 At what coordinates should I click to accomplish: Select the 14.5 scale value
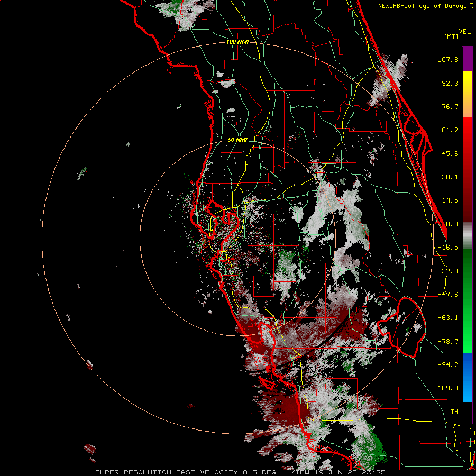click(450, 200)
